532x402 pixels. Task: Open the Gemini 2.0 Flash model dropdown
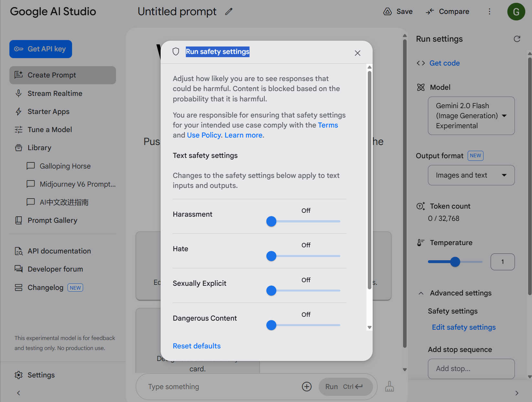[471, 116]
